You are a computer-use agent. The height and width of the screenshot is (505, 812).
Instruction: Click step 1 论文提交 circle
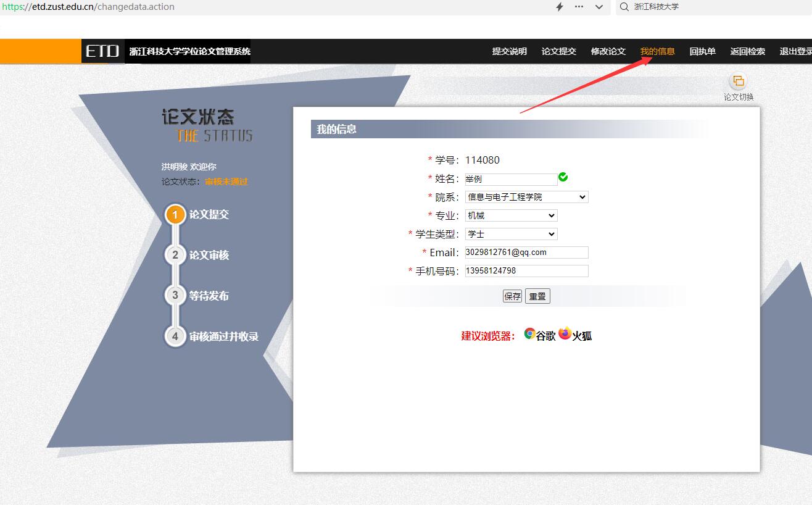[175, 215]
